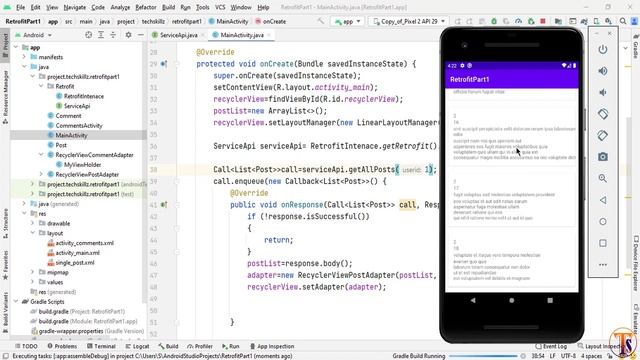640x360 pixels.
Task: Power off the emulator with power button
Action: (602, 49)
